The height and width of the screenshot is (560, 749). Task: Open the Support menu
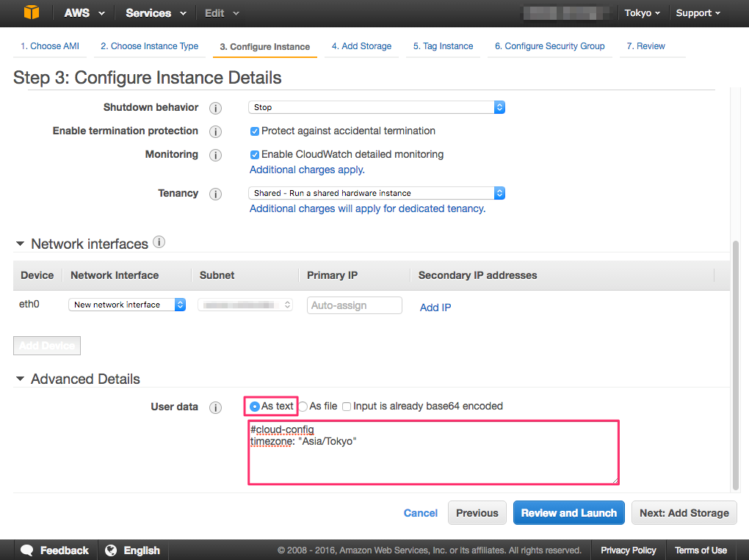pos(698,13)
